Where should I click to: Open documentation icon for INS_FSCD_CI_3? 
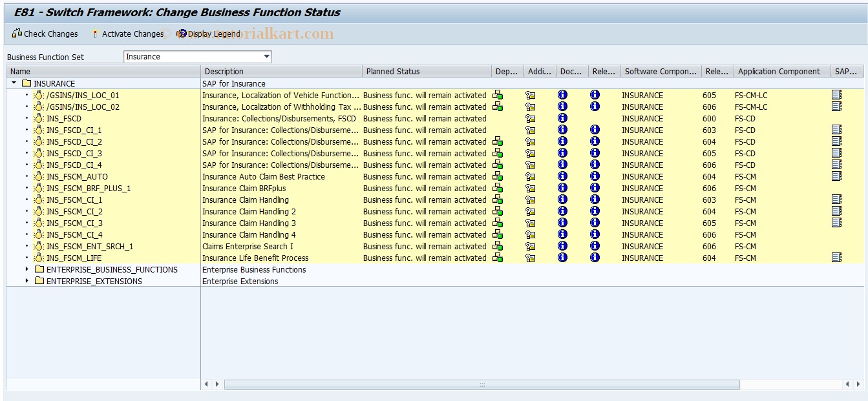point(562,153)
